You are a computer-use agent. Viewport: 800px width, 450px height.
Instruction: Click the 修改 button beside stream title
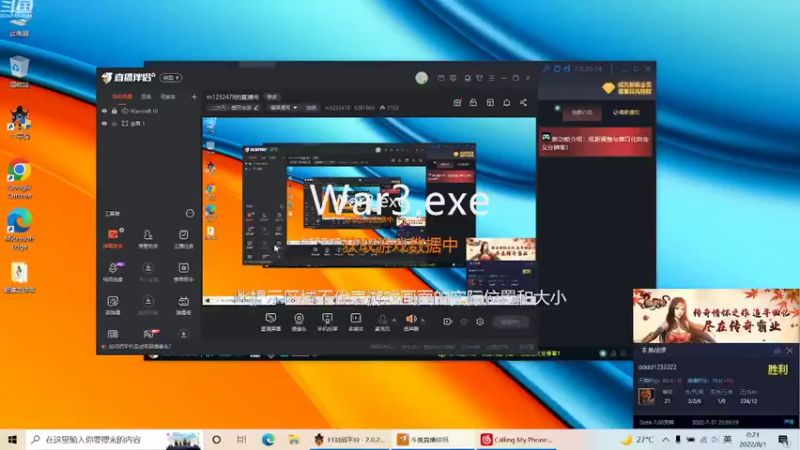272,97
